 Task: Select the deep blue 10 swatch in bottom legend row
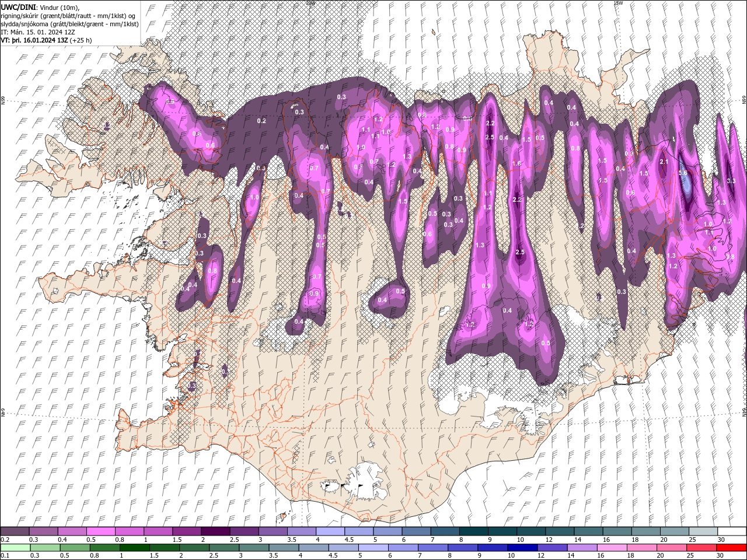coord(521,548)
